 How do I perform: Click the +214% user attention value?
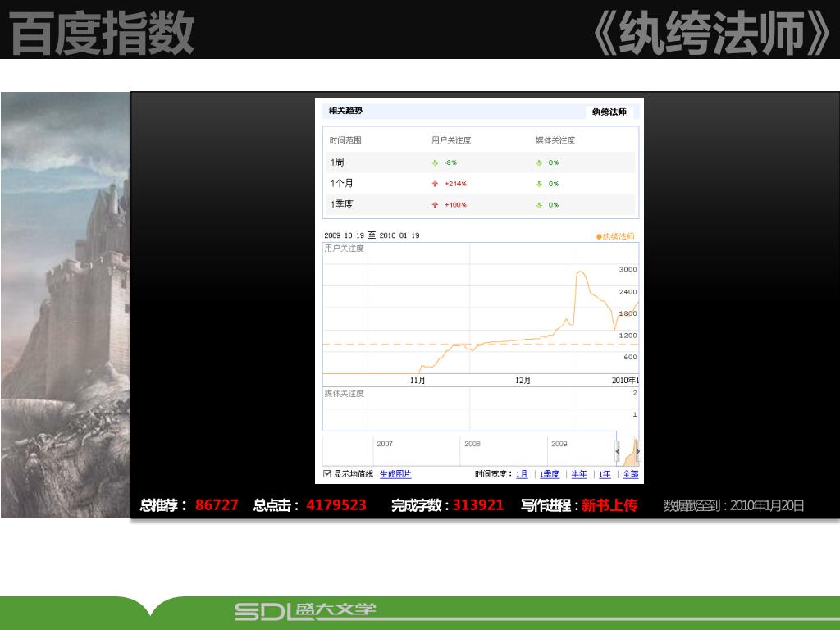(x=455, y=184)
